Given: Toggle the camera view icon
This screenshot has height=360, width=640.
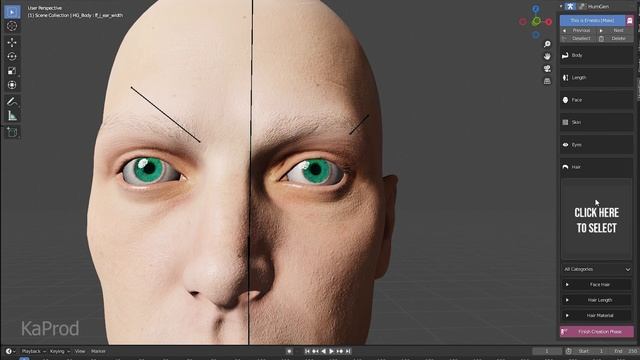Looking at the screenshot, I should click(547, 69).
